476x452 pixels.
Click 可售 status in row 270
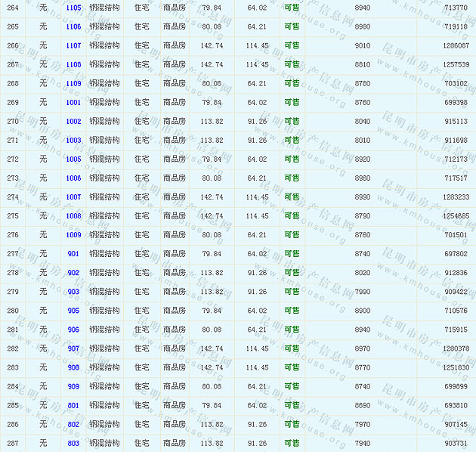[x=292, y=121]
